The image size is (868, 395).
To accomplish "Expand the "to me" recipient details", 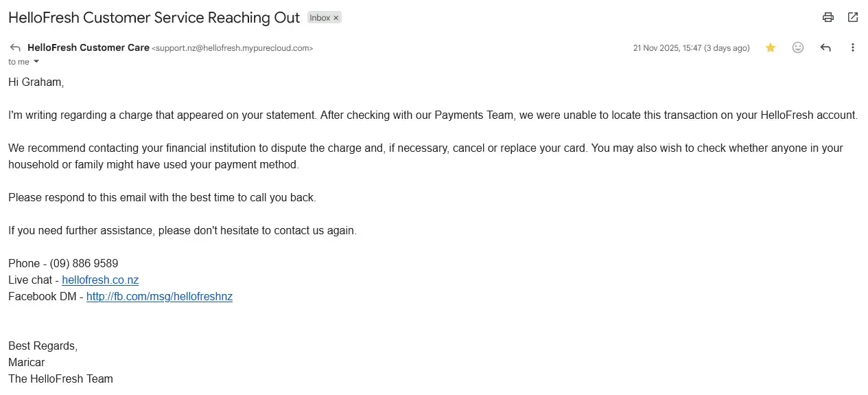I will [x=36, y=62].
